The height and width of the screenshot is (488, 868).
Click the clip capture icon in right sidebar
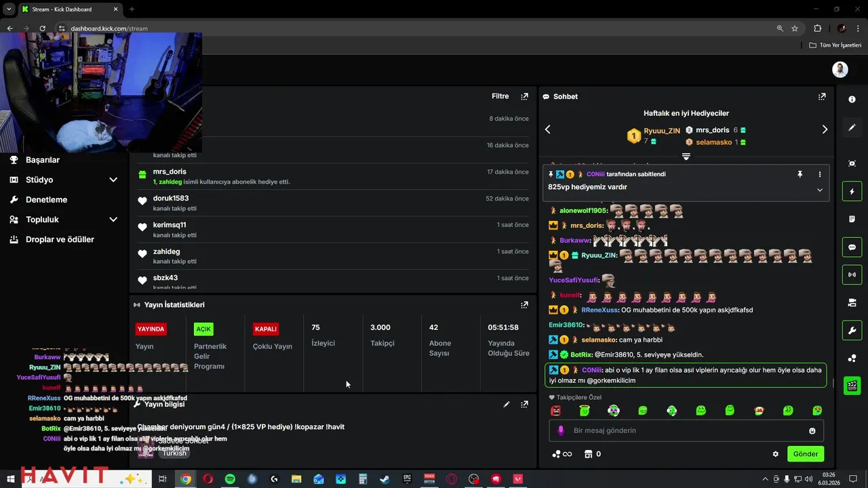(852, 163)
